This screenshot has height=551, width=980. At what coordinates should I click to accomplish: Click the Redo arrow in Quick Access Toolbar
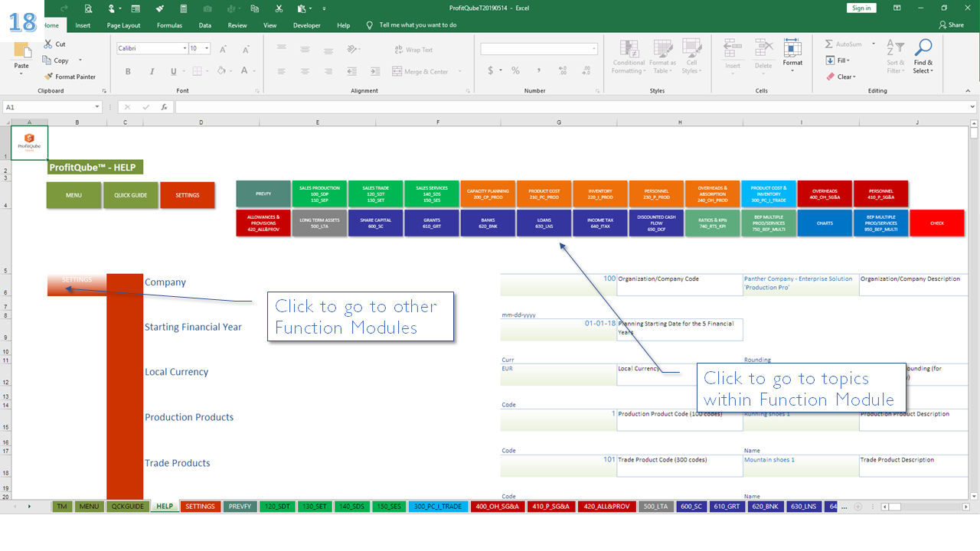65,8
